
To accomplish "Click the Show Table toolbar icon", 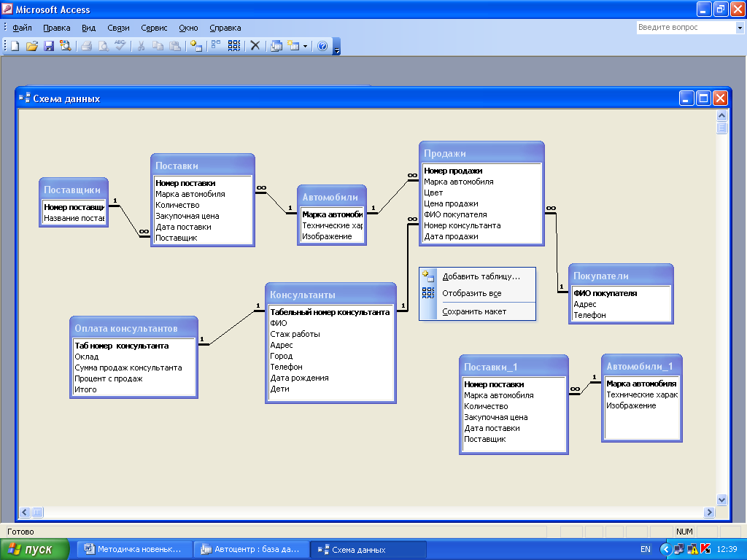I will point(196,46).
